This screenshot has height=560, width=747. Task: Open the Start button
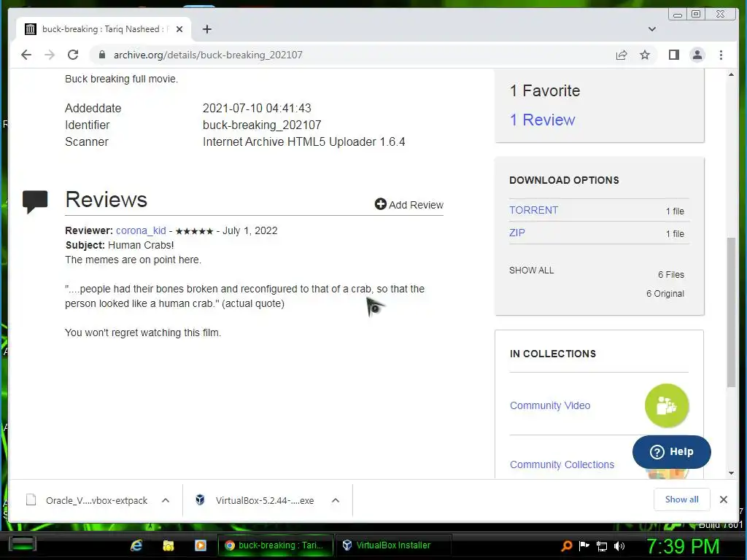[x=23, y=544]
